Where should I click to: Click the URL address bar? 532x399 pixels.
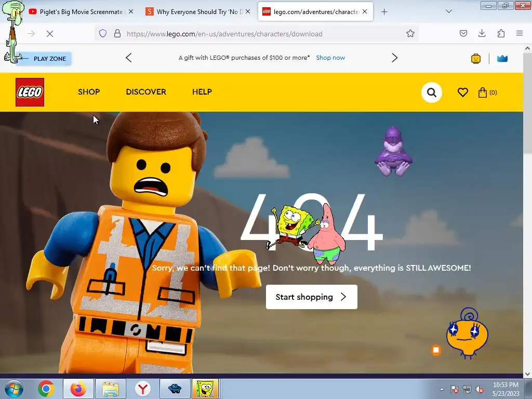coord(258,34)
